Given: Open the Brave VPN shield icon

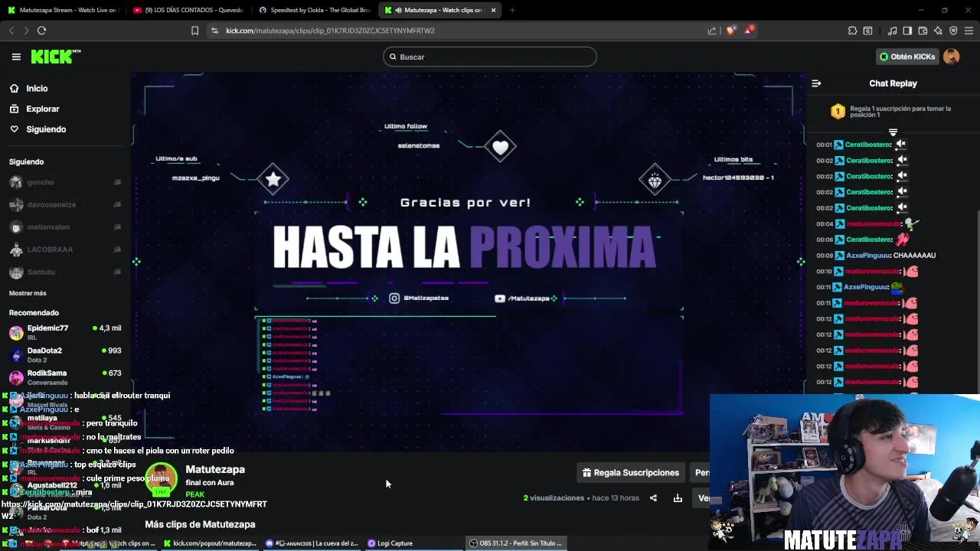Looking at the screenshot, I should (953, 31).
